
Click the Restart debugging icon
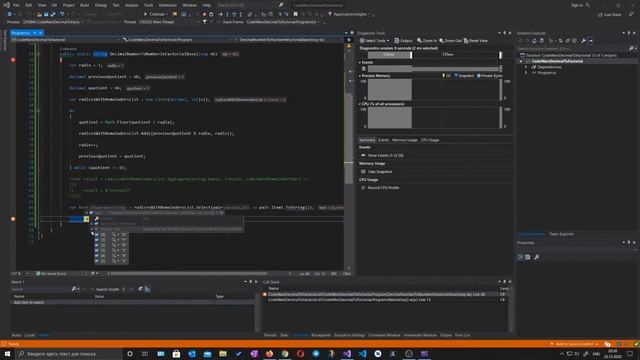point(211,14)
